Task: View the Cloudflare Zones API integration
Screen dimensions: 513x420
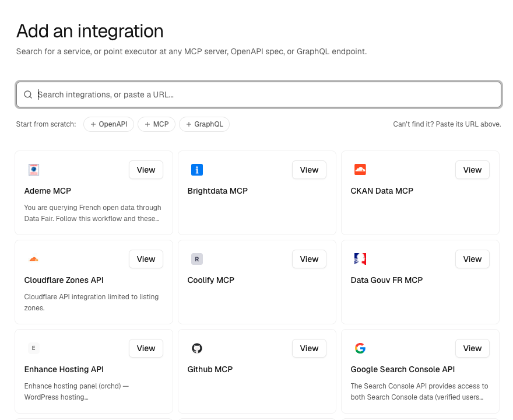Action: 146,259
